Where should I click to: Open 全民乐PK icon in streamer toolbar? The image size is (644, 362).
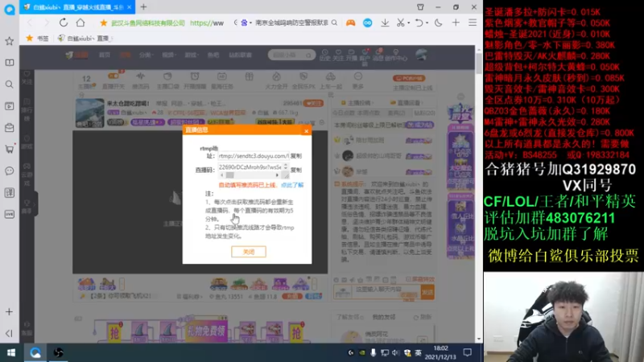[303, 80]
